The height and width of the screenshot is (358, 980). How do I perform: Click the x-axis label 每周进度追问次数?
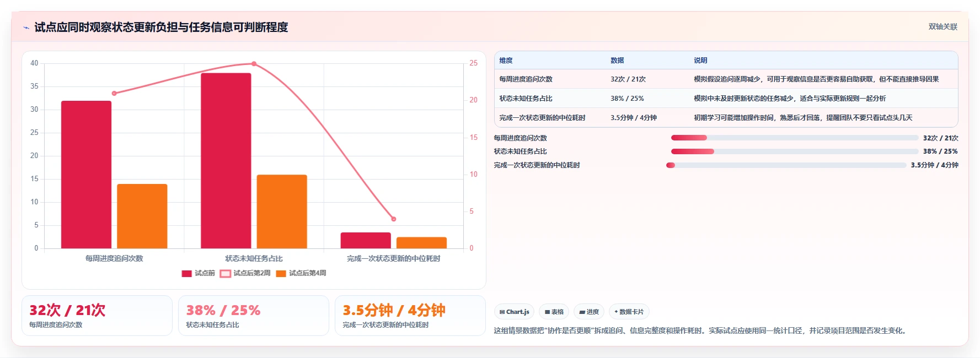pos(114,258)
